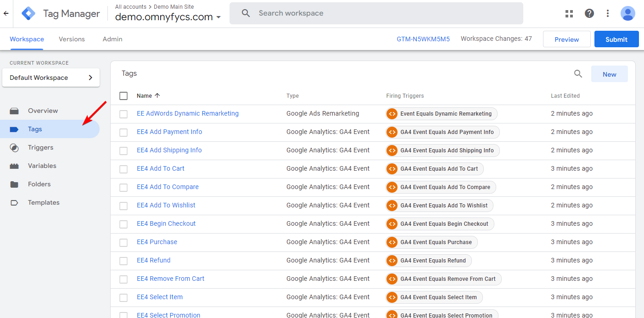The image size is (644, 318).
Task: Click the Templates sidebar icon
Action: click(14, 202)
